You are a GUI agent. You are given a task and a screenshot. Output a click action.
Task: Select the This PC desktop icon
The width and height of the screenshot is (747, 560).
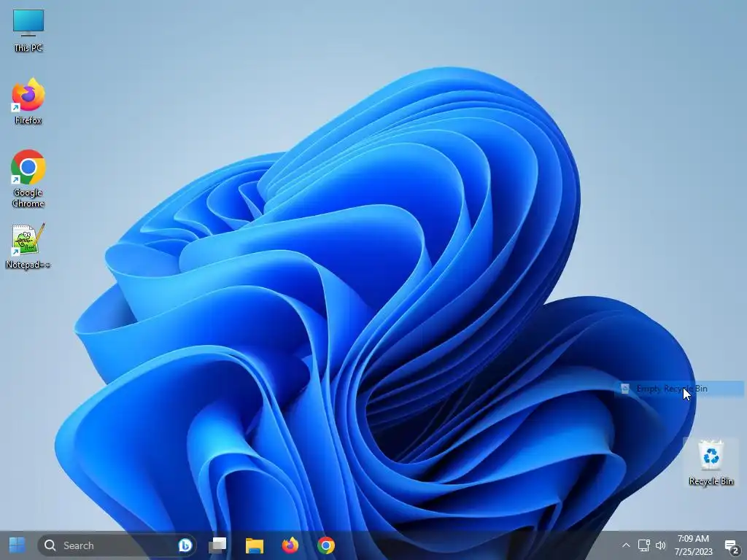tap(28, 31)
